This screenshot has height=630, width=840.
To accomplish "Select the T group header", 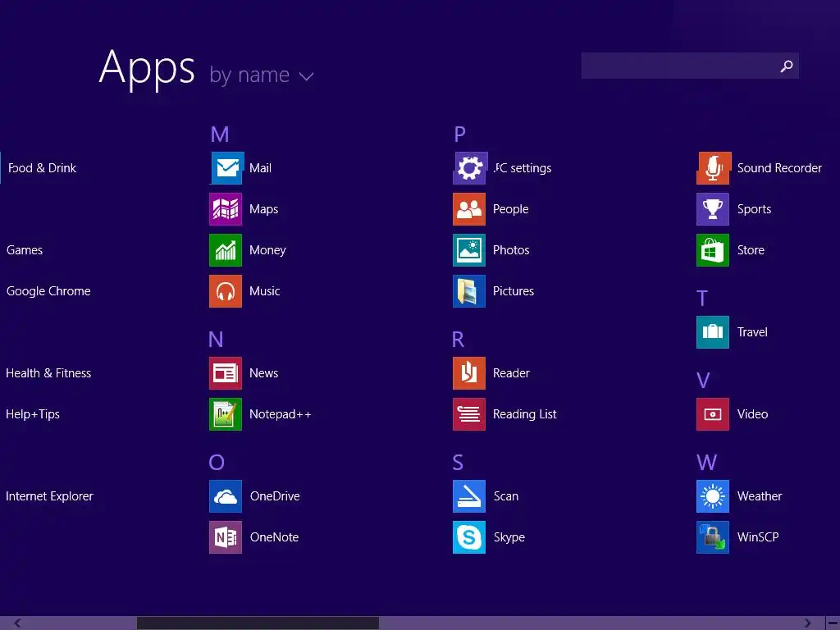I will click(702, 299).
